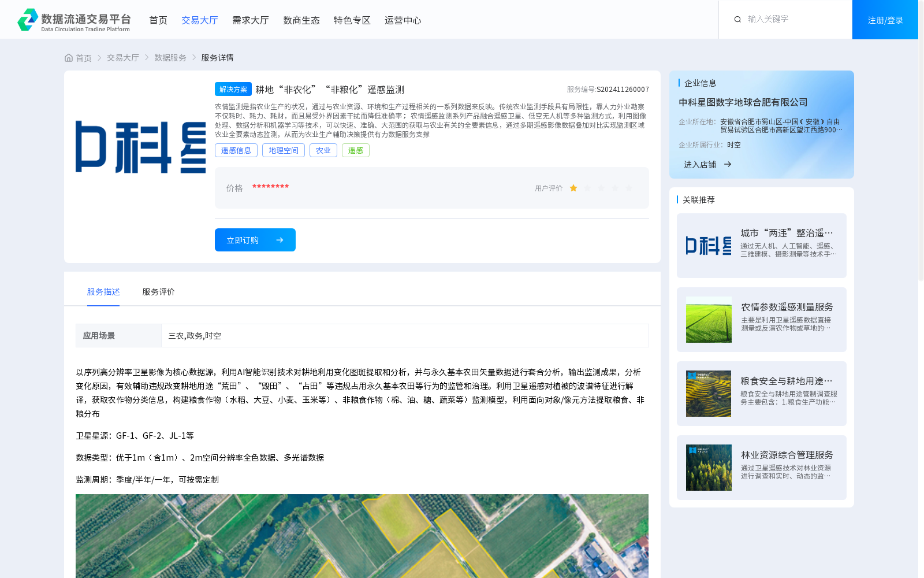The image size is (924, 578).
Task: Open the 数商生态 navigation item
Action: click(x=301, y=20)
